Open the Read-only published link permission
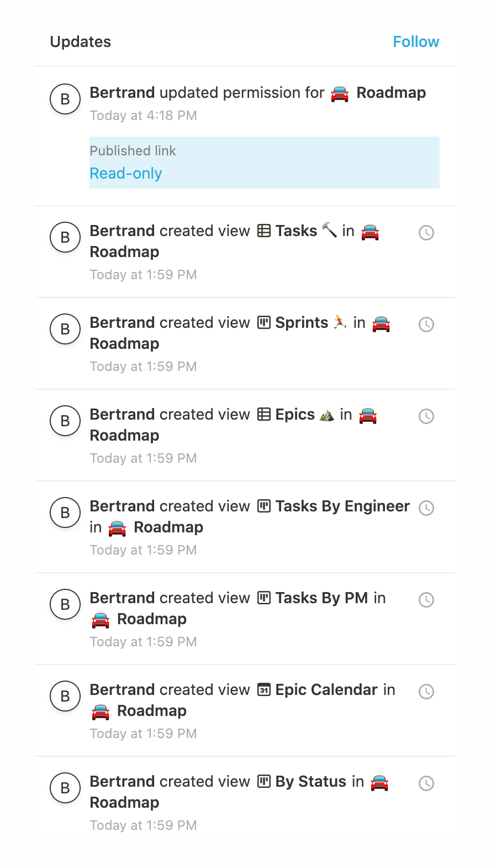491x868 pixels. click(x=126, y=174)
